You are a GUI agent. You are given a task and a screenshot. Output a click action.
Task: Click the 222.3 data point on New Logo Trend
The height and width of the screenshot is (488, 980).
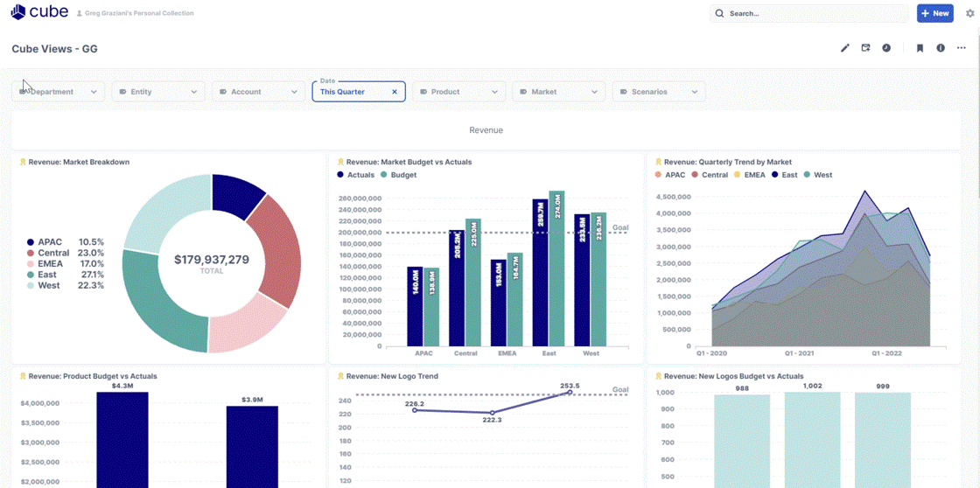[492, 413]
